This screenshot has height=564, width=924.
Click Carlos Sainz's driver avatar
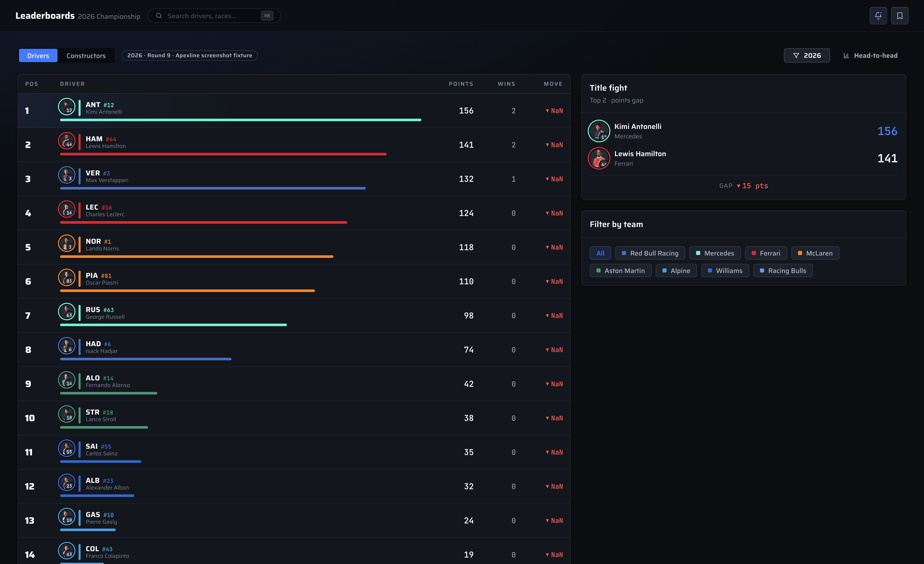(67, 448)
